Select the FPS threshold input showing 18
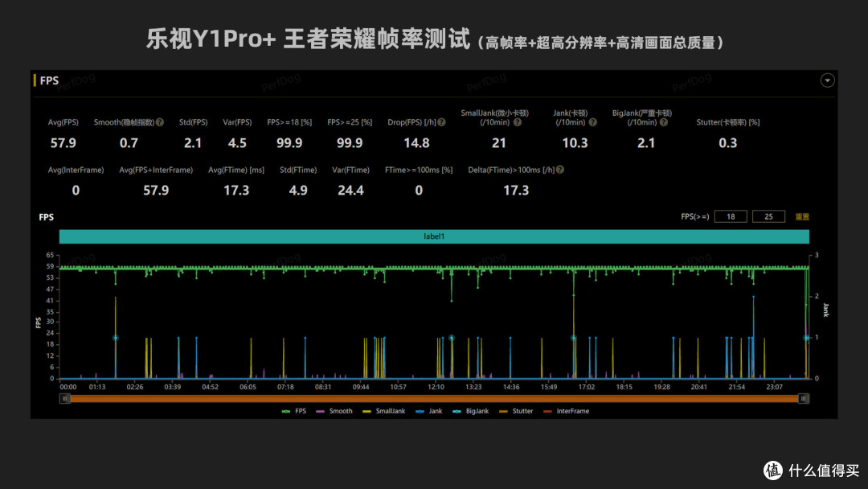Viewport: 868px width, 489px height. [x=730, y=216]
